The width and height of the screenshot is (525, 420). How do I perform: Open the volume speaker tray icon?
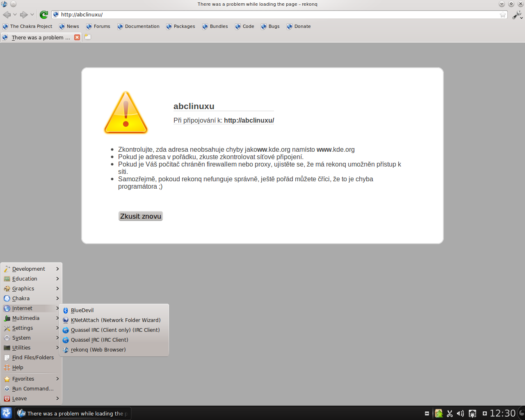pyautogui.click(x=461, y=413)
